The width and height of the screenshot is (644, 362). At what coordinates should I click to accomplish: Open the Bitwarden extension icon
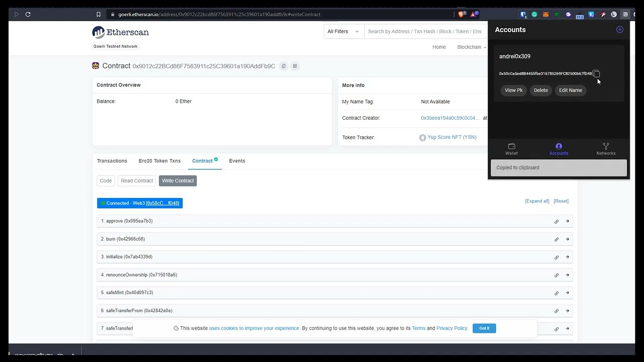pos(523,15)
